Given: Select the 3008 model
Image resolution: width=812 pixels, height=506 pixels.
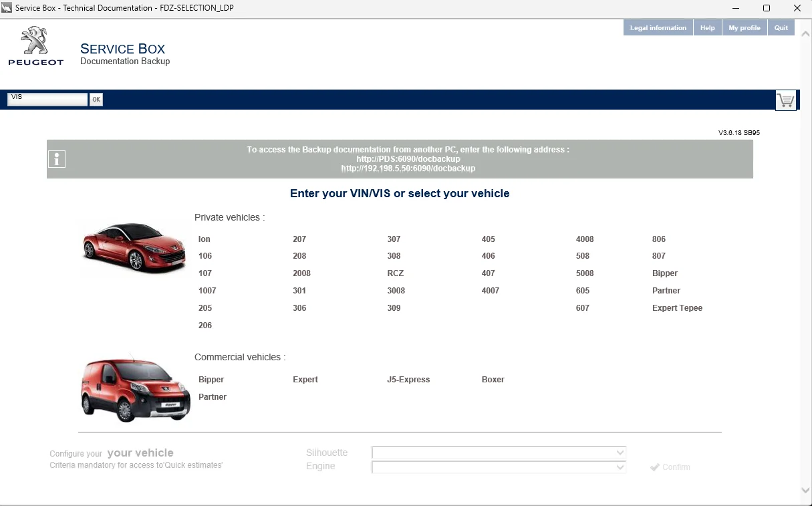Looking at the screenshot, I should 396,291.
